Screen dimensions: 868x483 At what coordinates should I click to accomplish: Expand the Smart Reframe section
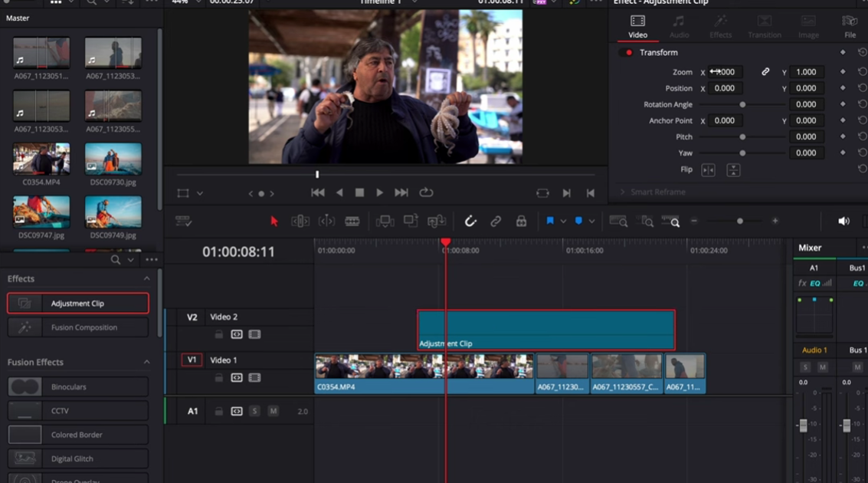point(623,192)
